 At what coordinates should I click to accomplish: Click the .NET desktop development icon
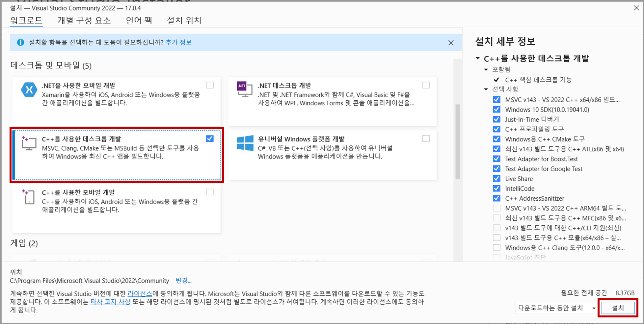(x=245, y=89)
